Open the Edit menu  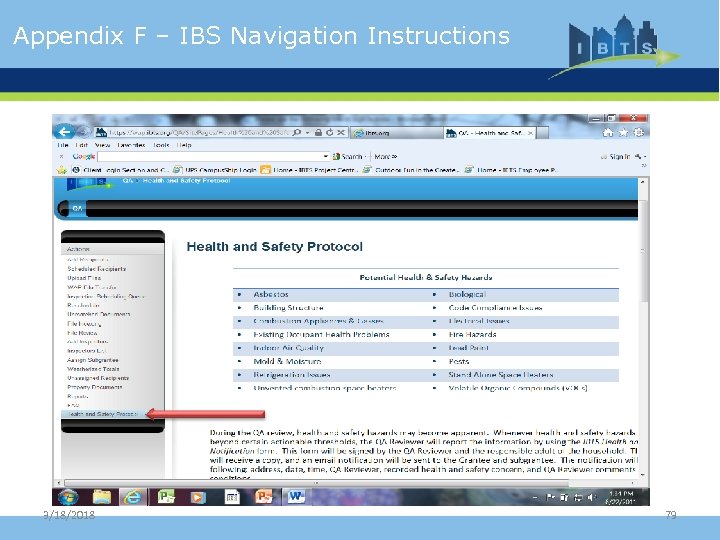tap(81, 145)
